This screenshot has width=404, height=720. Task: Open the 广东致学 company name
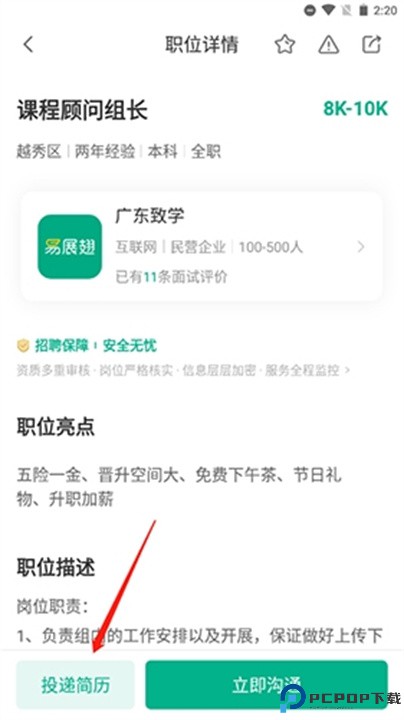point(150,216)
